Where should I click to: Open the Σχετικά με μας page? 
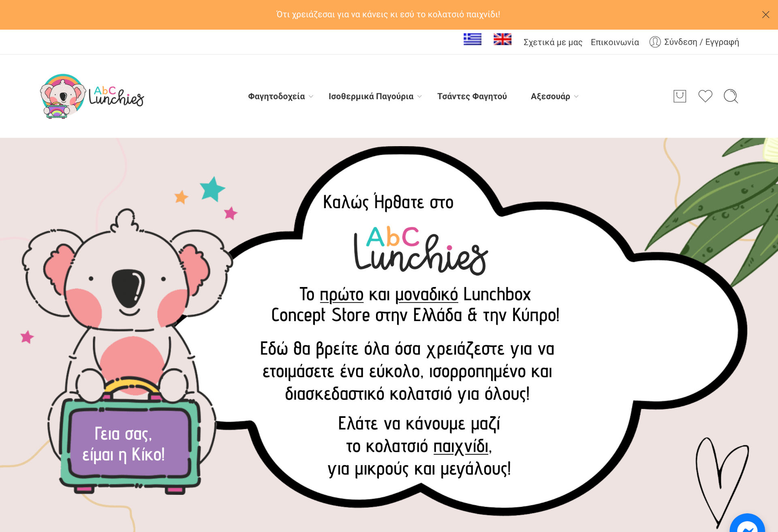tap(553, 42)
